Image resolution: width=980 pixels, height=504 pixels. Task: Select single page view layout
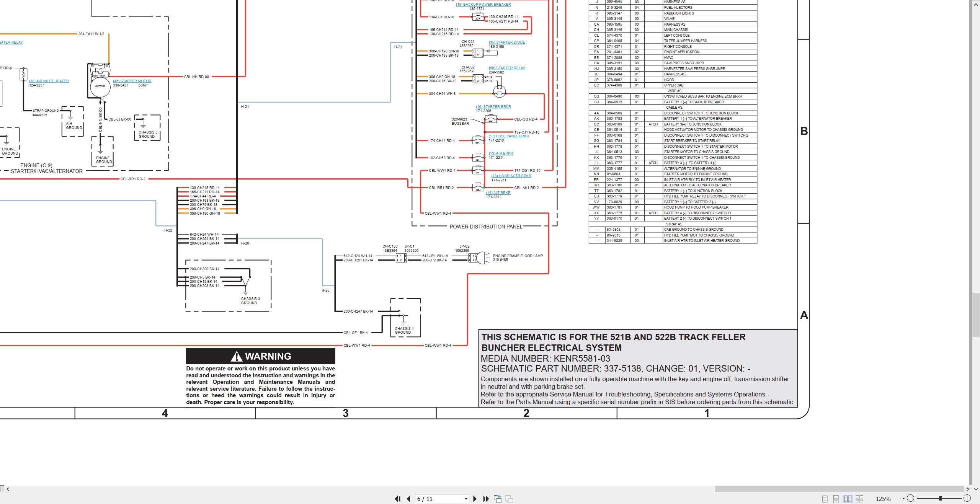(x=825, y=499)
